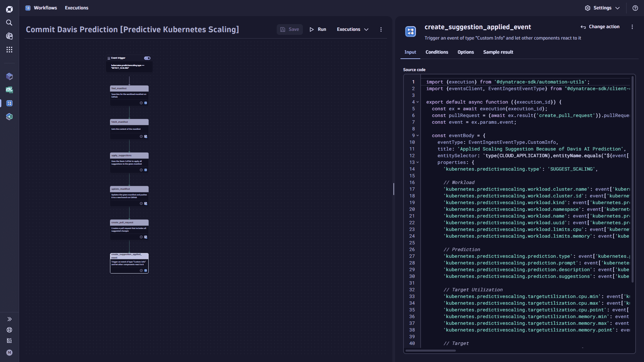Click clock icon on fetch_manifest node

point(141,136)
